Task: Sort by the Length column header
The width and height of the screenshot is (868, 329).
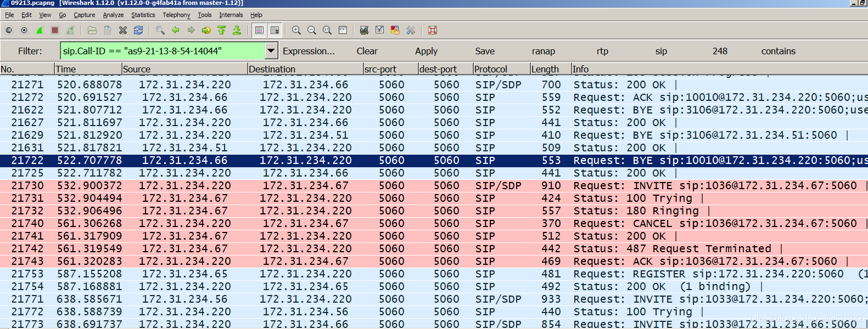Action: click(550, 69)
